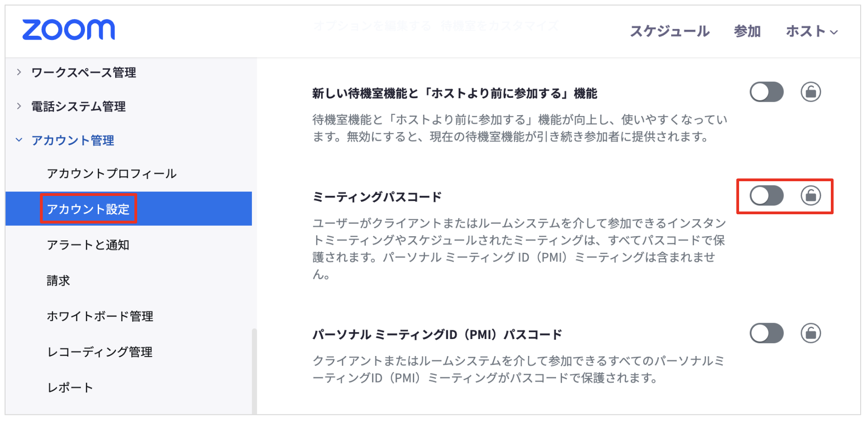Viewport: 868px width, 423px height.
Task: Collapse アカウント管理 chevron
Action: (x=19, y=140)
